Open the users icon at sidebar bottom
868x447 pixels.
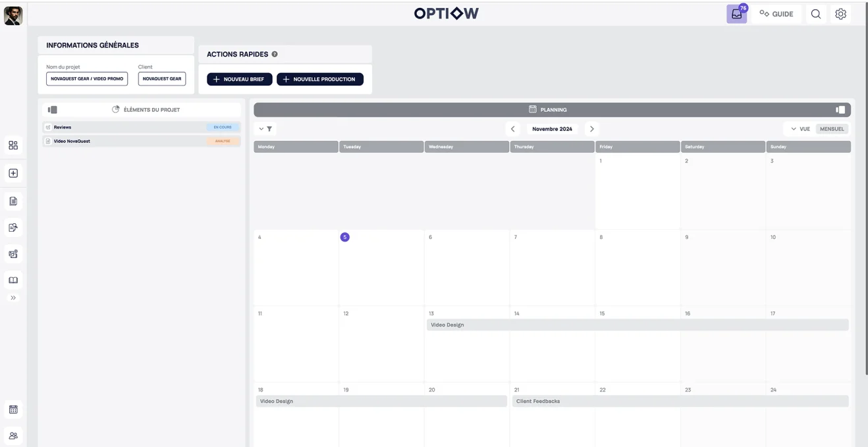(13, 435)
